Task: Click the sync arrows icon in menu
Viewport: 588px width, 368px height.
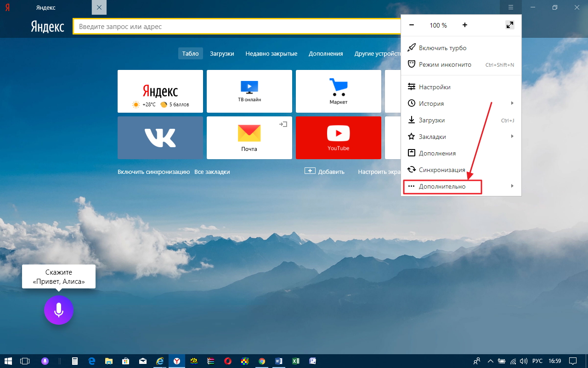Action: coord(412,170)
